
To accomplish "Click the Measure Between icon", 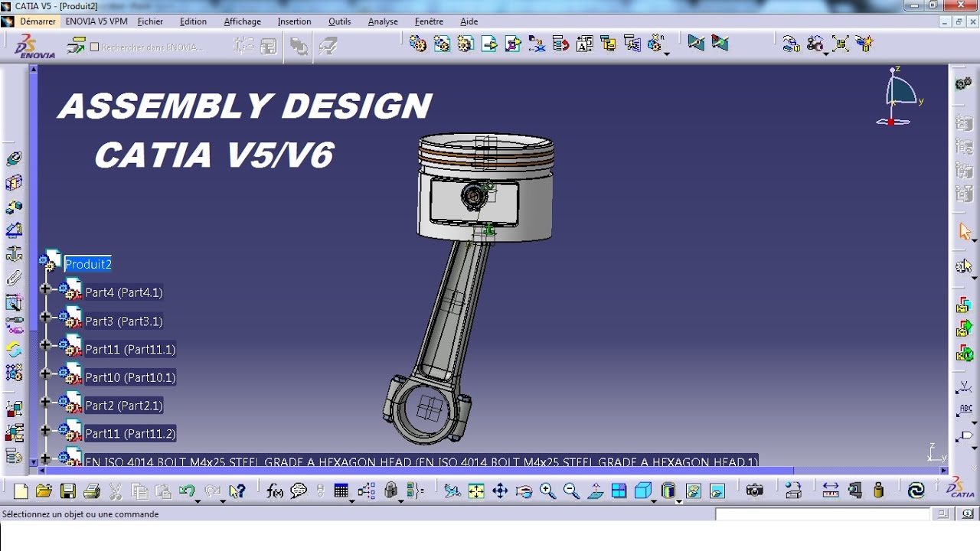I will point(831,491).
